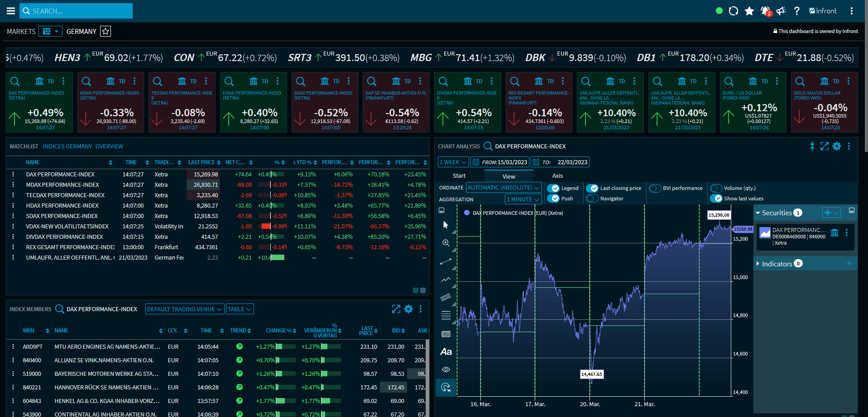Switch to the Start tab
Image resolution: width=868 pixels, height=417 pixels.
(459, 176)
